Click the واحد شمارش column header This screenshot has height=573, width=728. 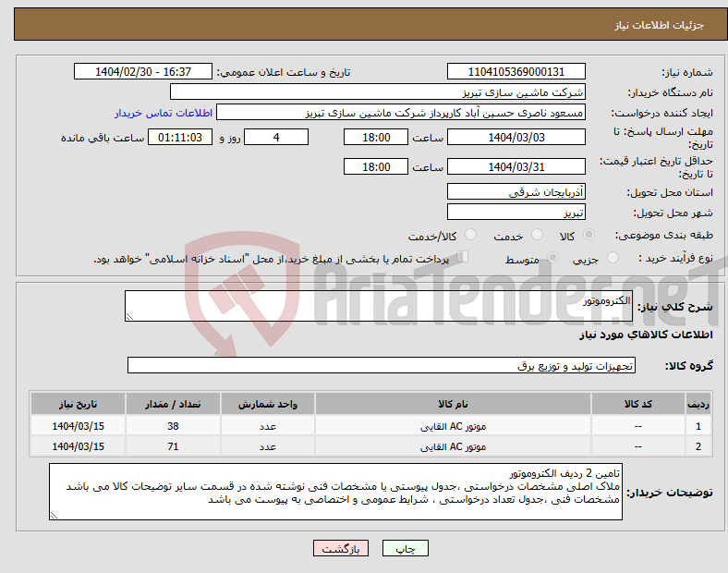click(268, 404)
